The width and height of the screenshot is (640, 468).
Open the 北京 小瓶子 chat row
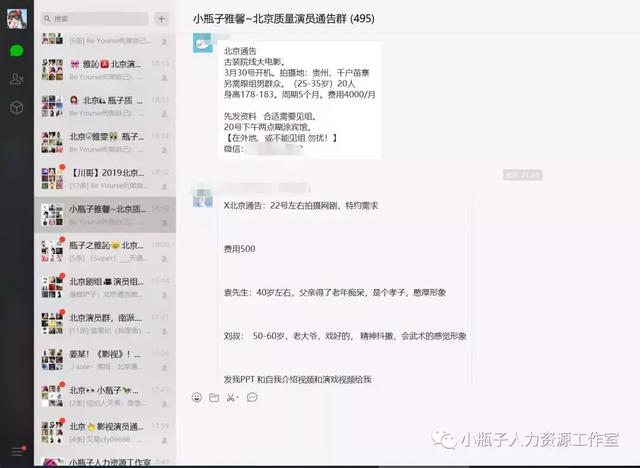(x=105, y=396)
